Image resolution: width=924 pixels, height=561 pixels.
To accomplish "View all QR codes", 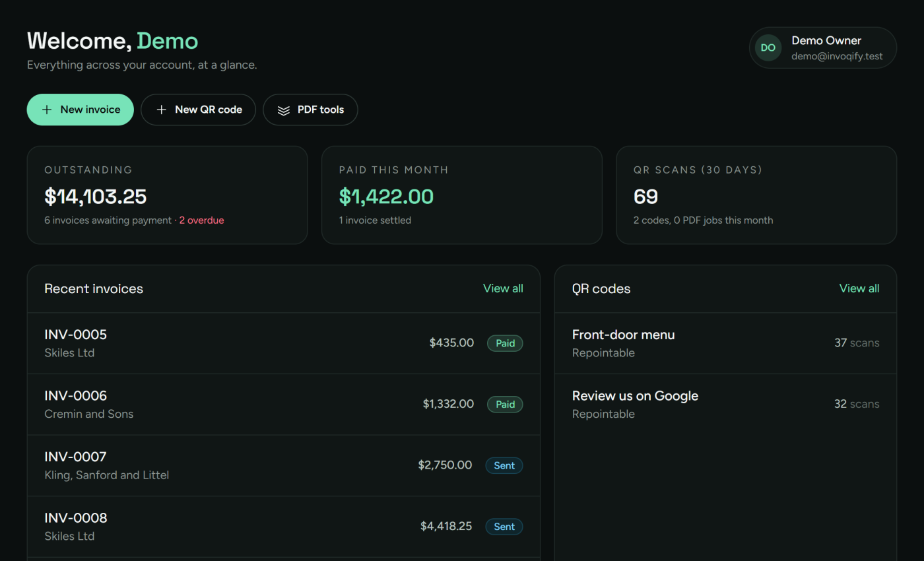I will coord(859,288).
